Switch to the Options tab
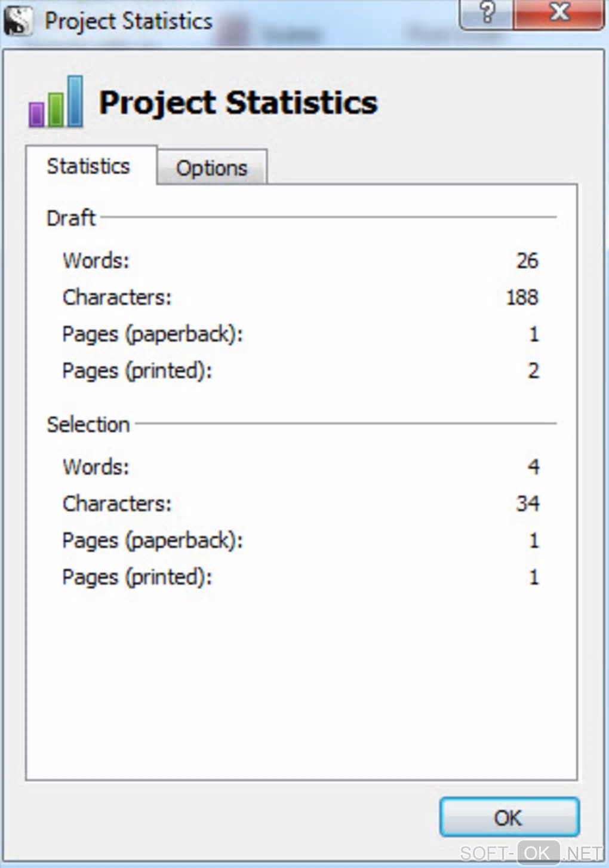 tap(211, 168)
